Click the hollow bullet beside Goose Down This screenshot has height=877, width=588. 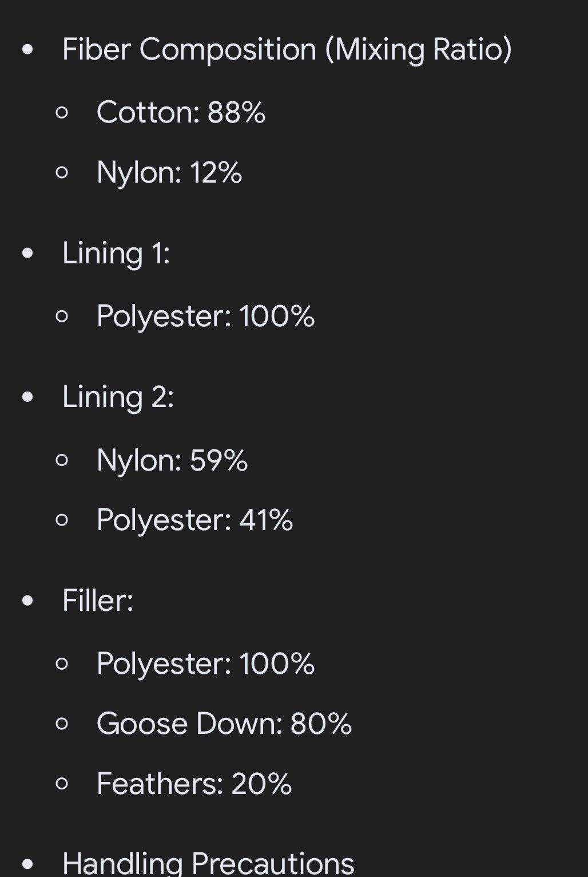click(62, 724)
